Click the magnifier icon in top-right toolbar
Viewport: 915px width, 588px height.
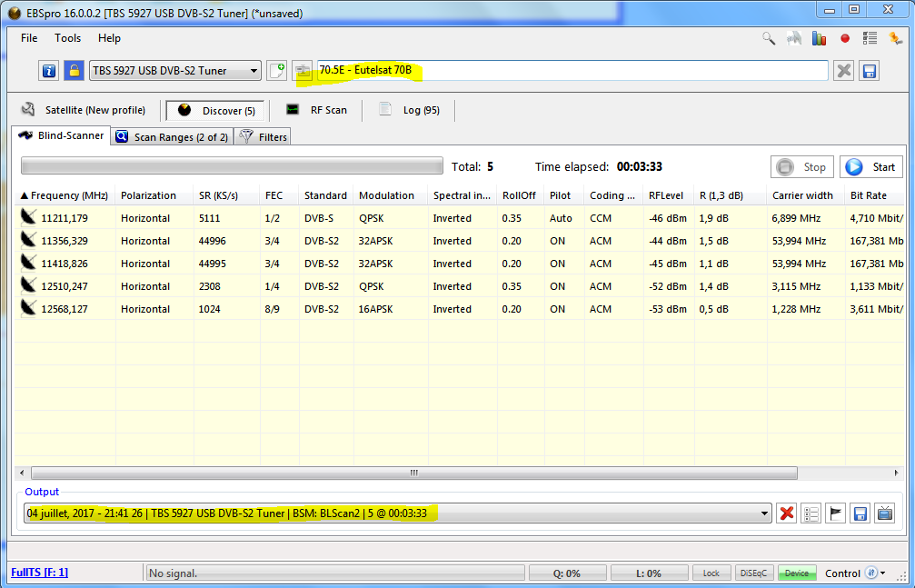coord(769,38)
